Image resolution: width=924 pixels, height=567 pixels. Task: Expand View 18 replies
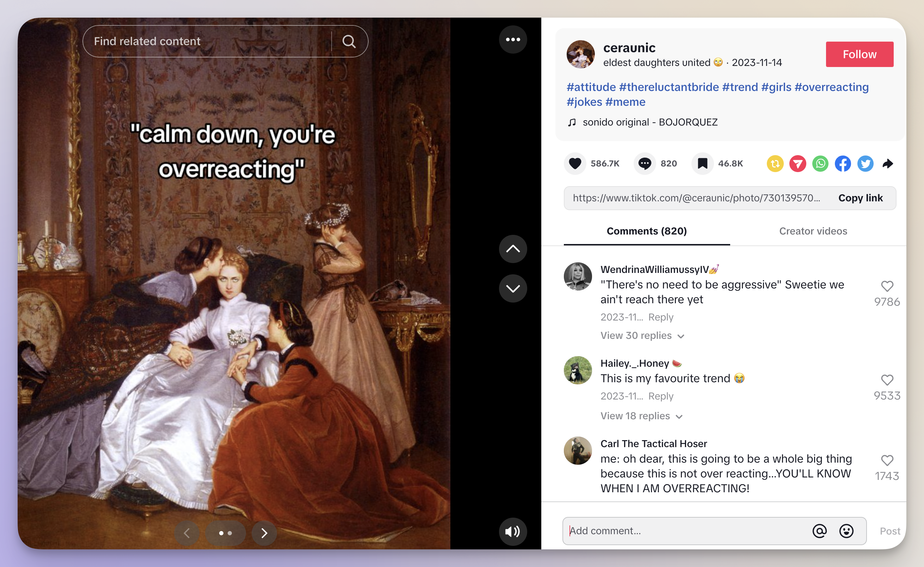[x=641, y=416]
